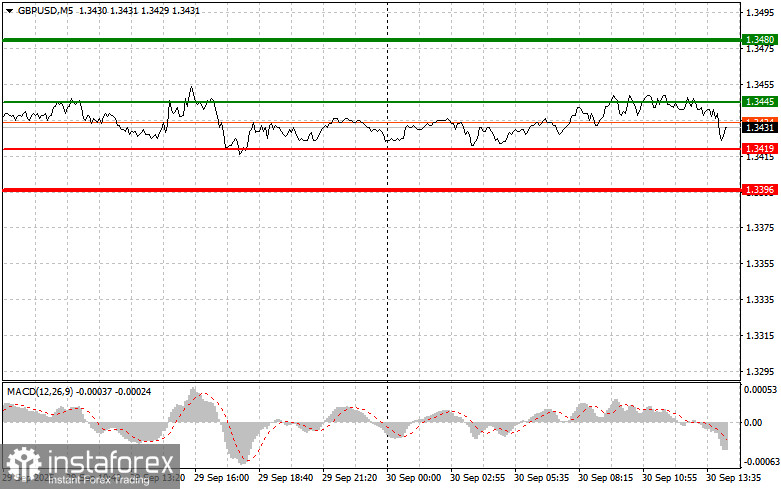
Task: Click the 29 Sep 18:40 time axis label
Action: click(x=285, y=478)
